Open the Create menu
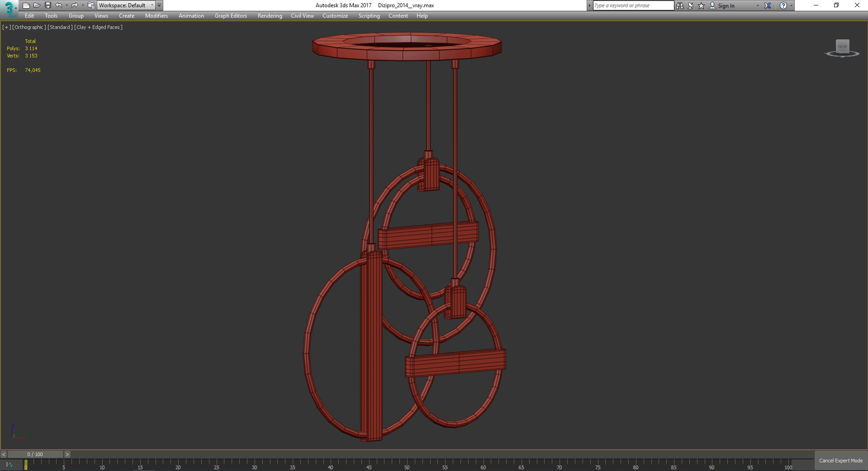 (x=127, y=16)
